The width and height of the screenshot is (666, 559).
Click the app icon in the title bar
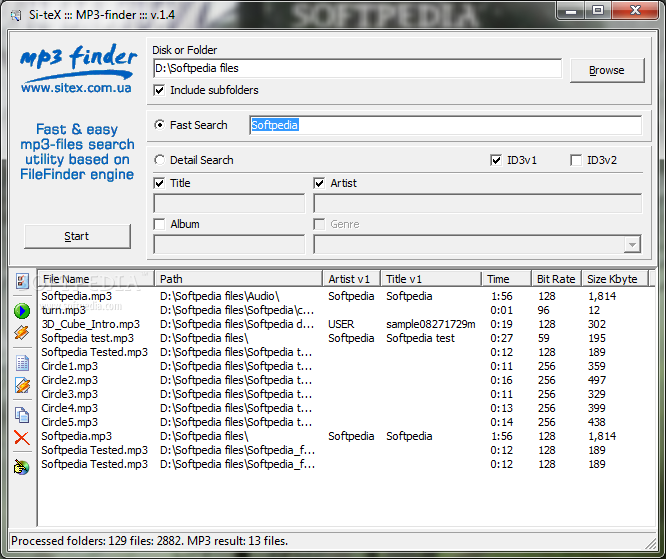(x=16, y=15)
